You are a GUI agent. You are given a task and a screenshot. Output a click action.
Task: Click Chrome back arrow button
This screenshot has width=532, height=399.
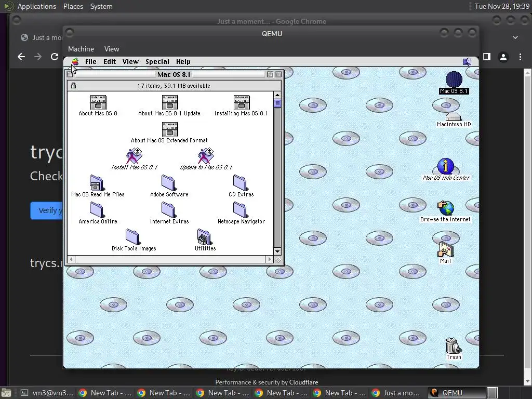point(21,57)
